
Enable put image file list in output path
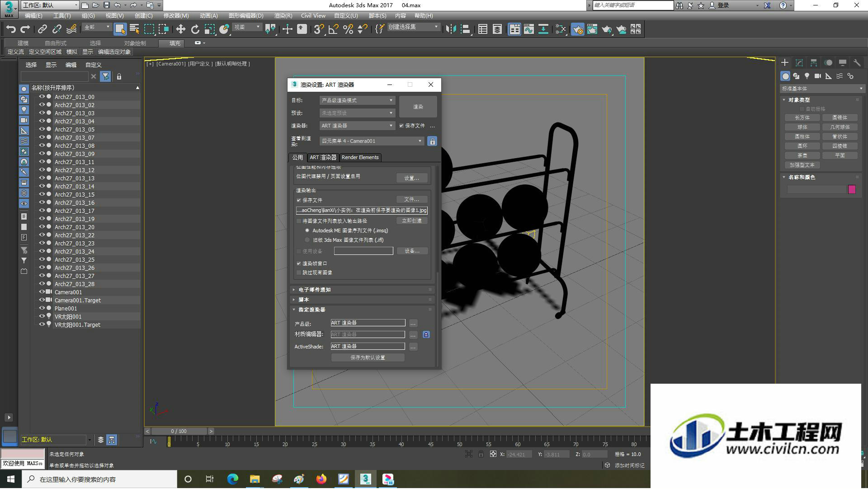click(299, 221)
